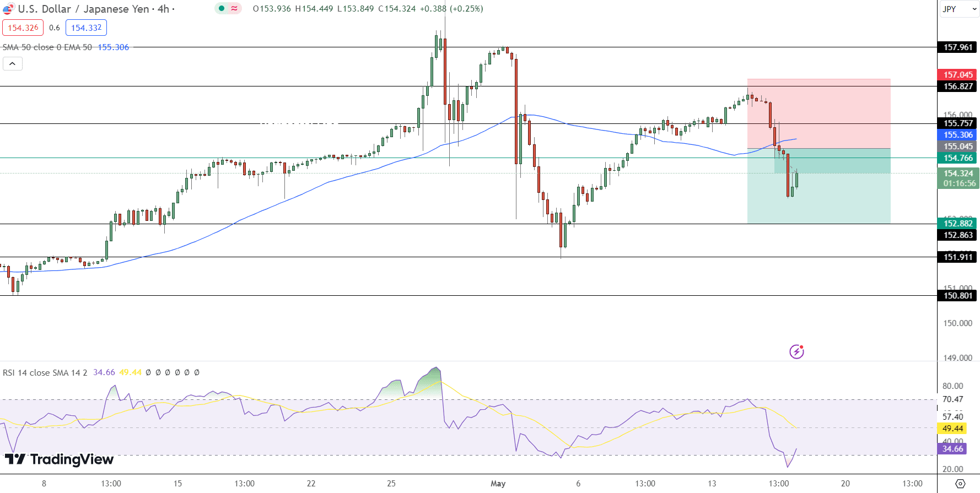Click the 151.911 horizontal line label
980x493 pixels.
coord(957,257)
